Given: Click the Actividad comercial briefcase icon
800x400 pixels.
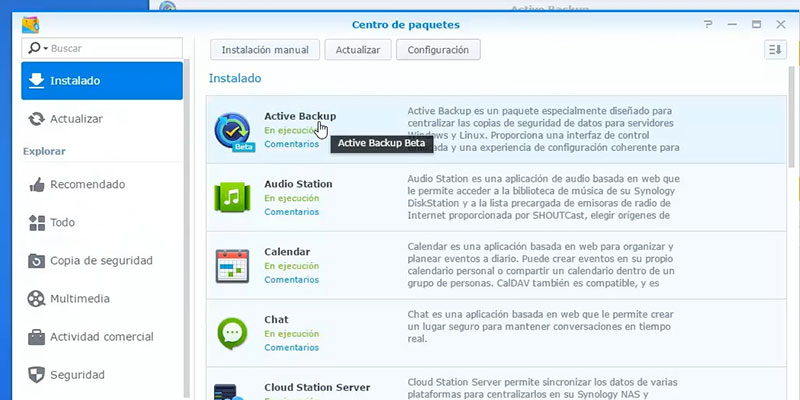Looking at the screenshot, I should (36, 337).
